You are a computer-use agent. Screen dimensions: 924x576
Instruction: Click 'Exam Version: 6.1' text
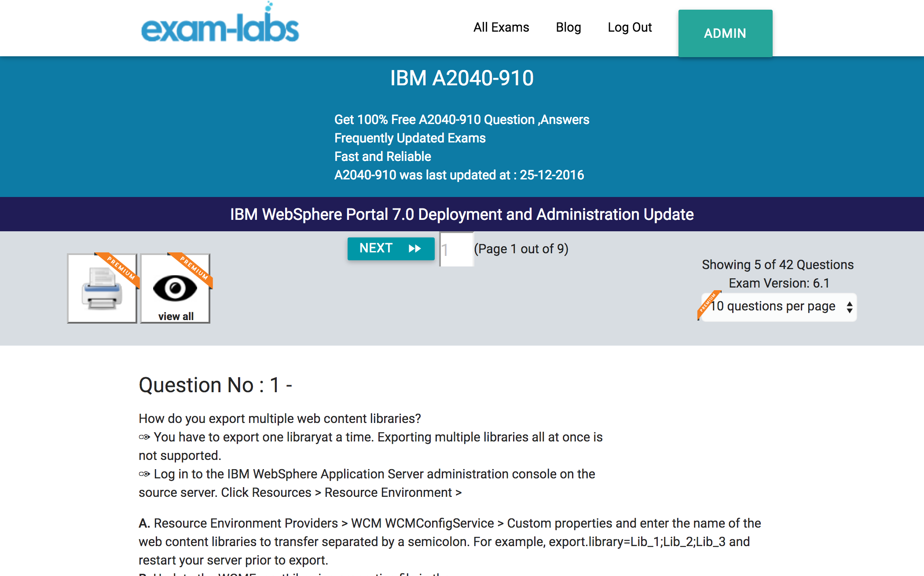click(x=779, y=283)
